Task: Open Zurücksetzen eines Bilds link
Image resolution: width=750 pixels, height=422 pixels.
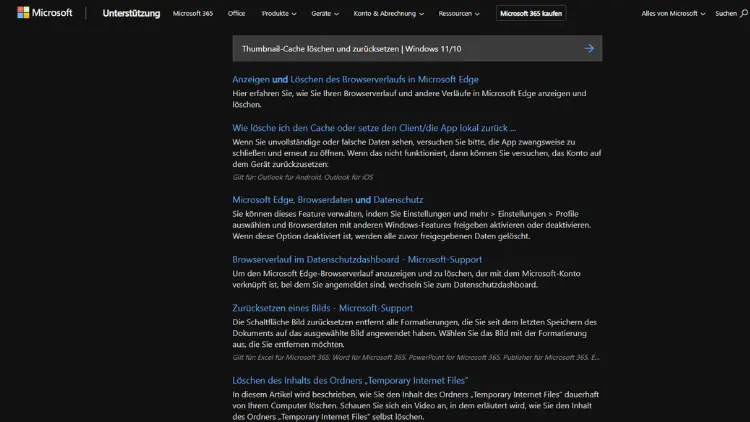Action: pos(322,308)
